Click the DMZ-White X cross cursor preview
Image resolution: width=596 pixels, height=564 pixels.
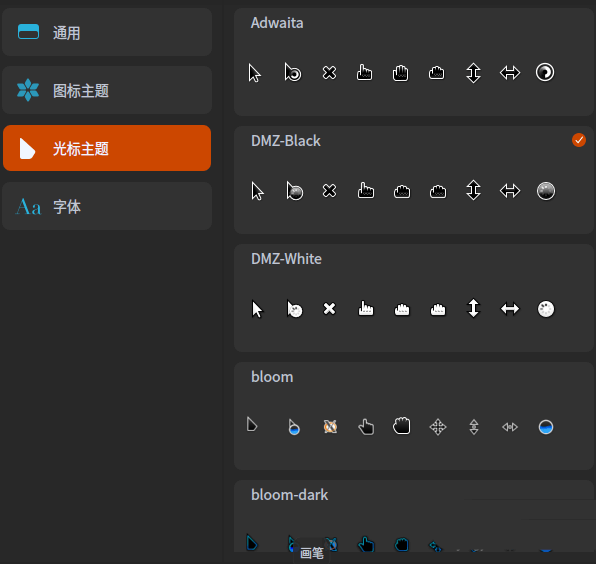329,309
